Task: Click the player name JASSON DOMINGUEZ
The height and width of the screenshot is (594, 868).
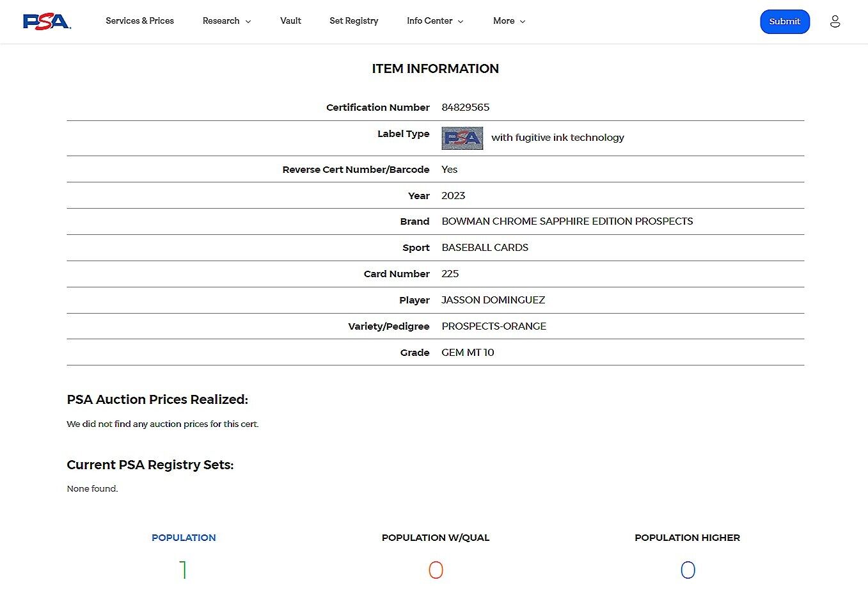Action: coord(493,300)
